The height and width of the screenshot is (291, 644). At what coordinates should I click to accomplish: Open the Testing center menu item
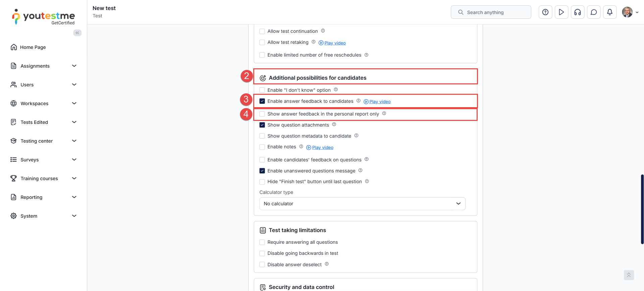pos(37,141)
